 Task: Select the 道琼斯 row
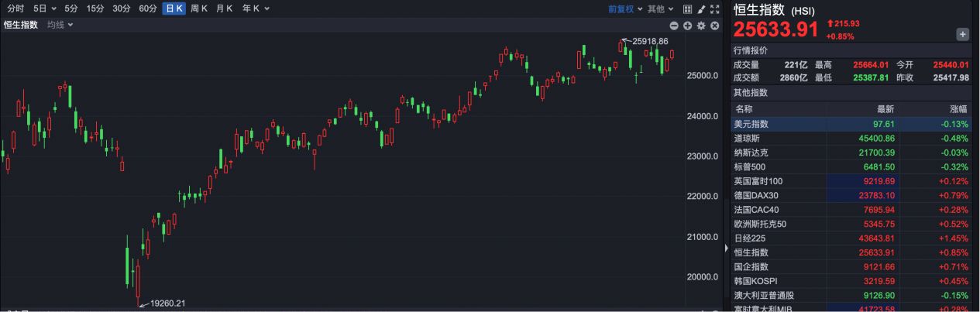(x=851, y=138)
